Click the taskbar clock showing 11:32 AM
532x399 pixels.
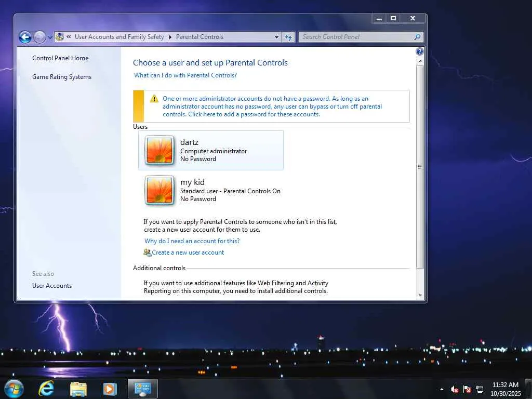505,389
